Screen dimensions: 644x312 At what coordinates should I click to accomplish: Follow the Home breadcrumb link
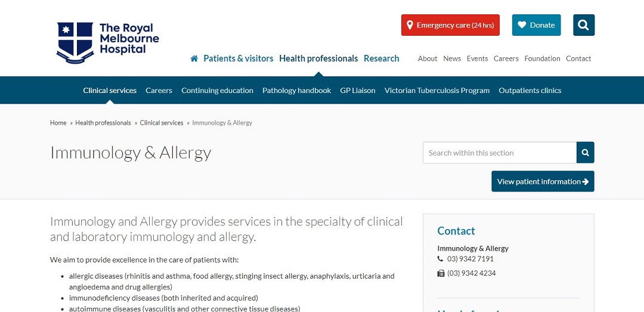58,123
